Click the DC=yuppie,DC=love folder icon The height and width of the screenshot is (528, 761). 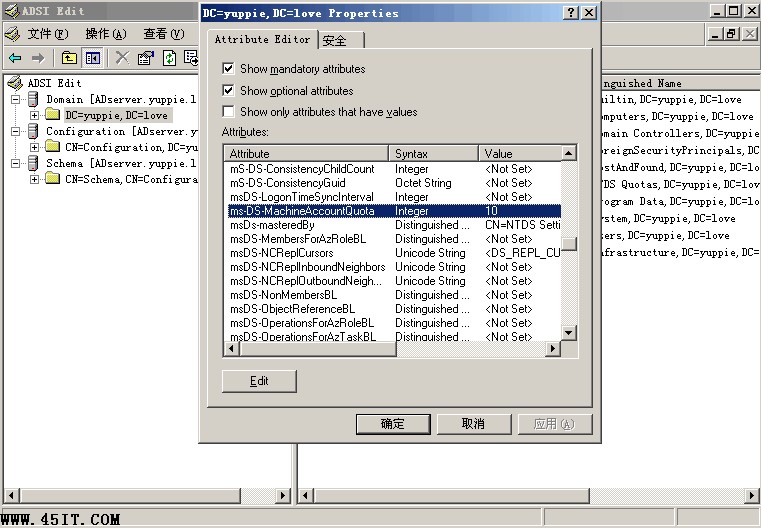point(52,115)
